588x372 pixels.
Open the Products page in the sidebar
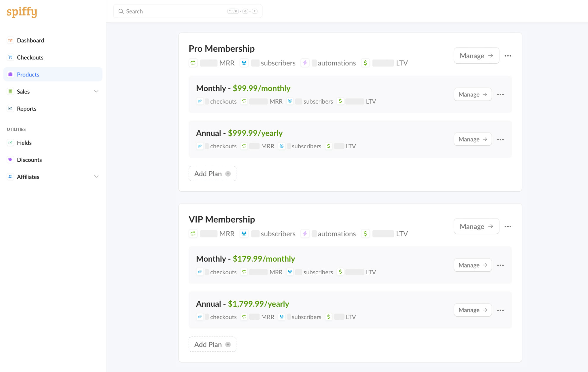(28, 74)
